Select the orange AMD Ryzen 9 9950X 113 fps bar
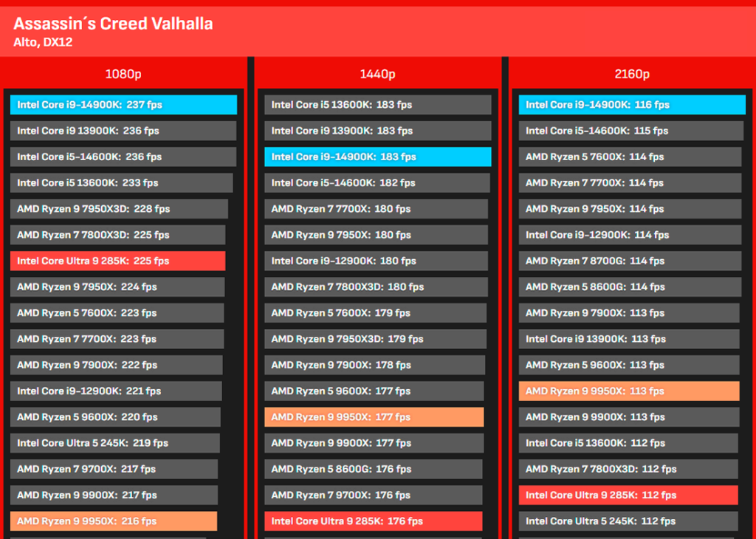This screenshot has height=539, width=756. [x=629, y=391]
